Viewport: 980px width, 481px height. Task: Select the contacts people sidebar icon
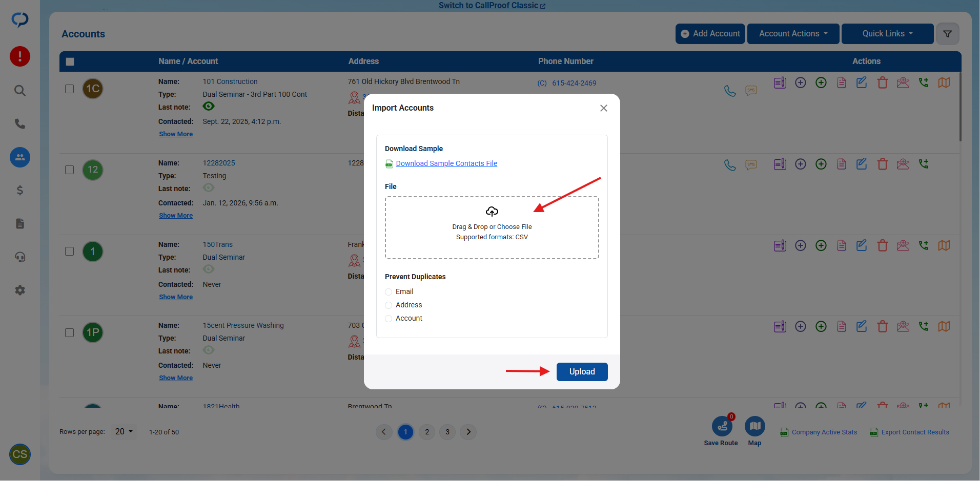click(x=20, y=157)
